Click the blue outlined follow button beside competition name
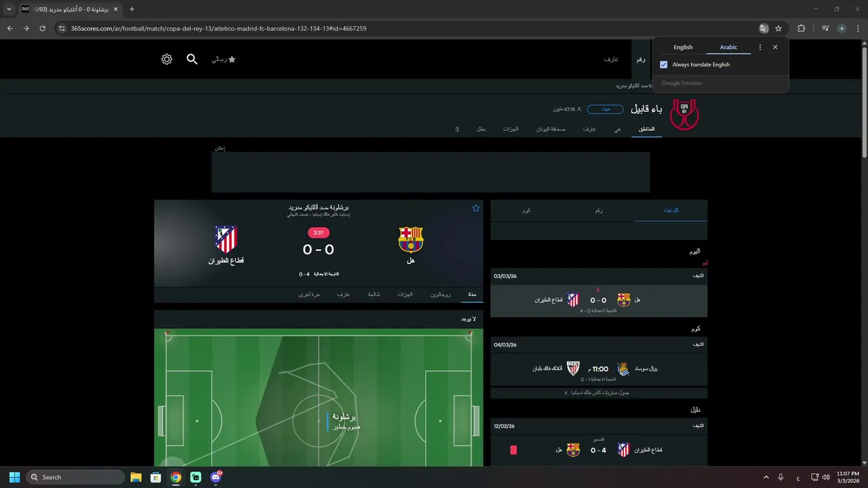The image size is (868, 488). 605,109
